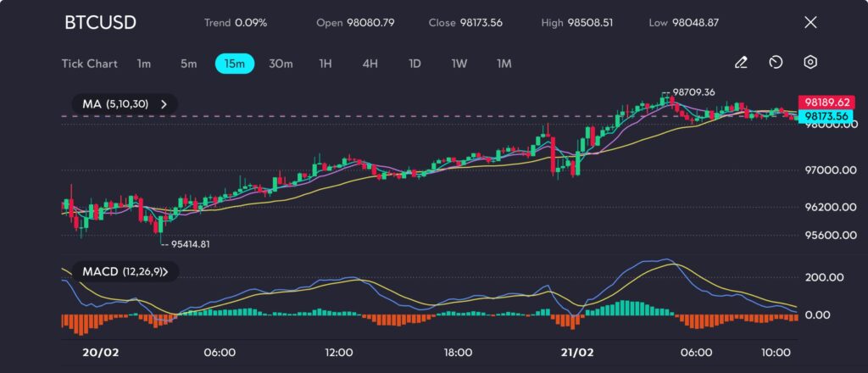Click the BTCUSD symbol title

click(x=98, y=23)
